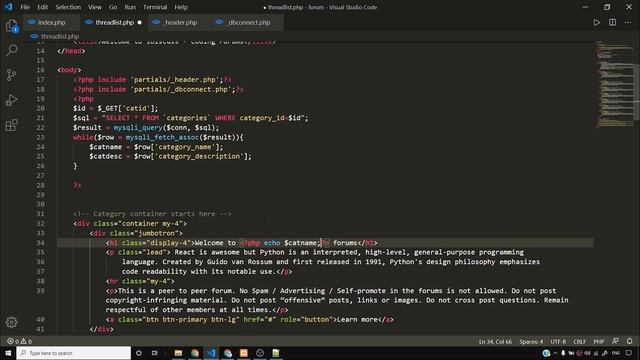Switch to the _dbconnect.php tab
The height and width of the screenshot is (360, 640).
(248, 22)
